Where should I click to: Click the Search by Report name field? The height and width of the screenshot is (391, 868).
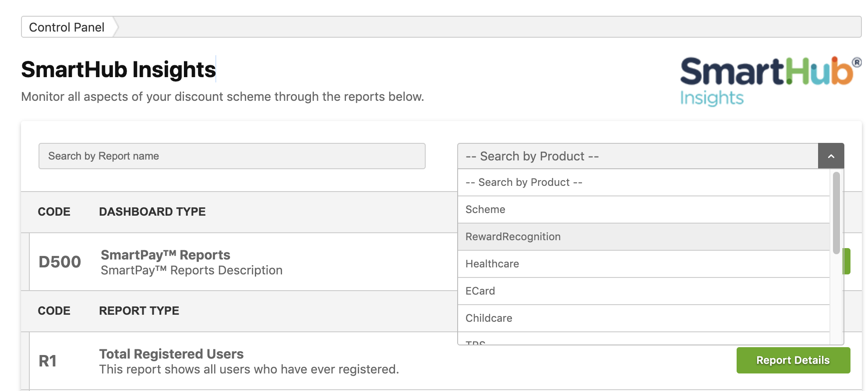pos(232,156)
